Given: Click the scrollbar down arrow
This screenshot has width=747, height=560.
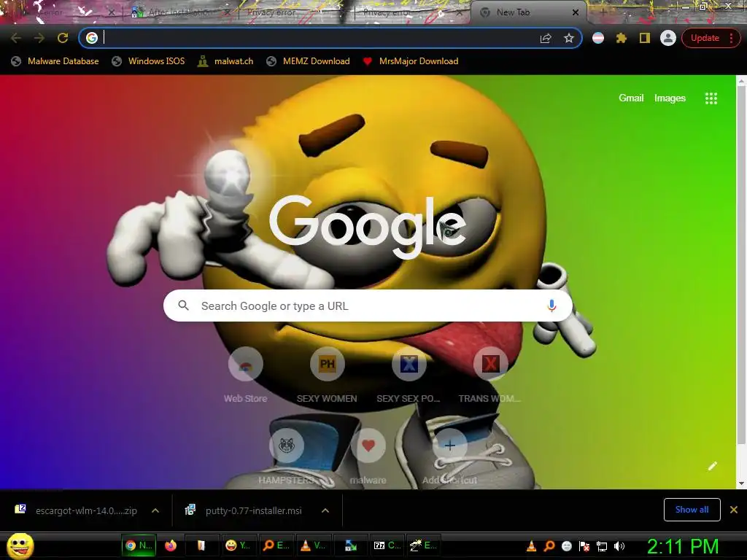Looking at the screenshot, I should pos(741,483).
